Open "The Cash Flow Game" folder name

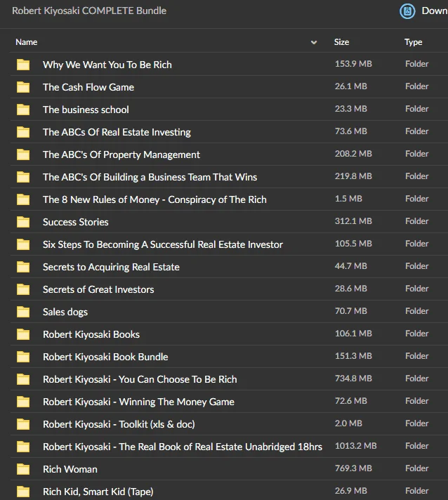pos(88,87)
